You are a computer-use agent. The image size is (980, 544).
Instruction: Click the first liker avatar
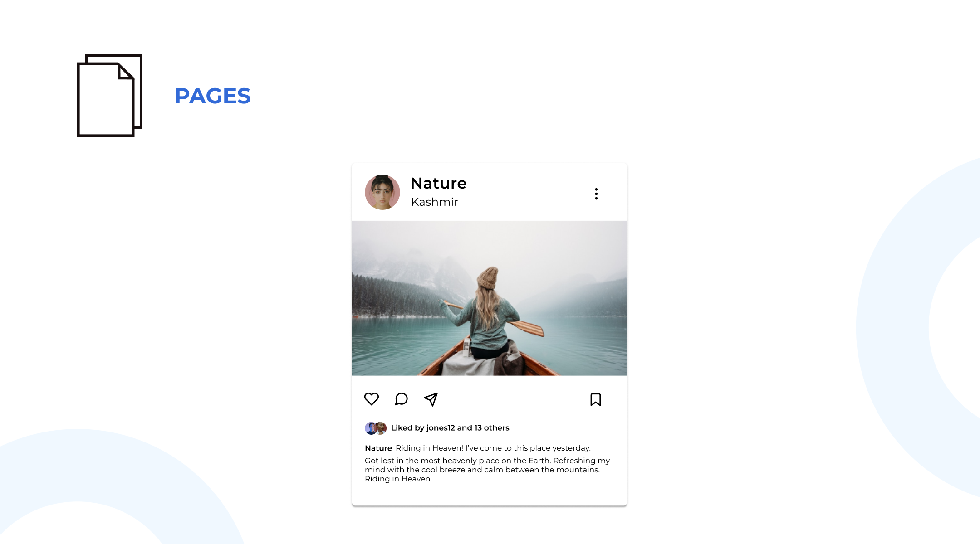pos(370,428)
